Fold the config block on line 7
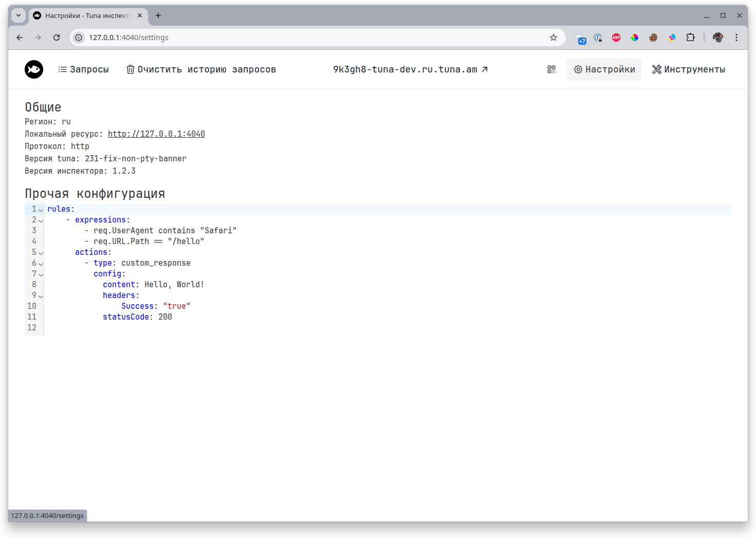 point(41,274)
